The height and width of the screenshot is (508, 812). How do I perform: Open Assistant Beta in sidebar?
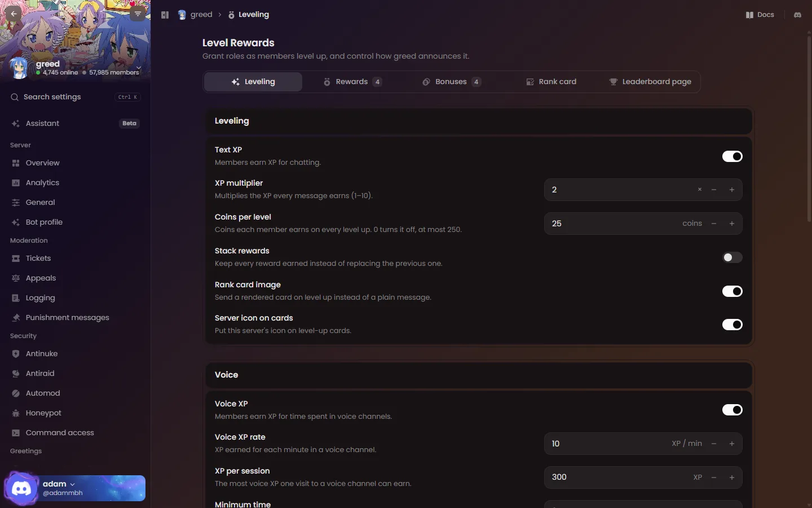tap(75, 124)
